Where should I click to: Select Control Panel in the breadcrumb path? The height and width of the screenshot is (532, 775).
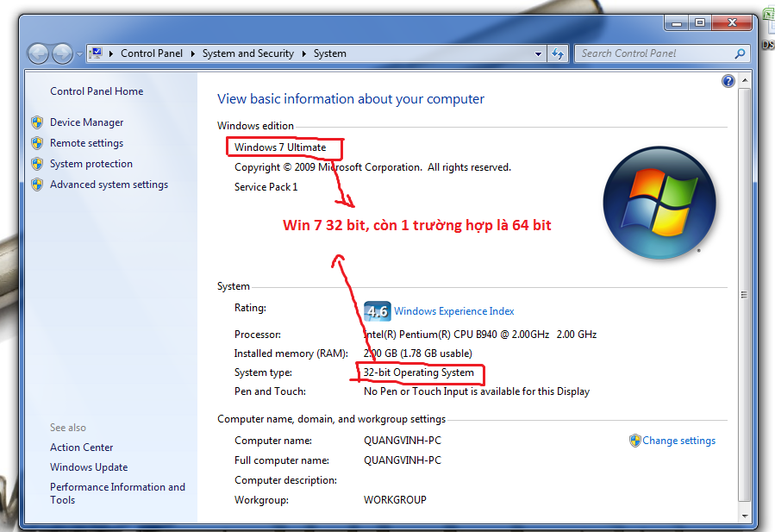point(151,53)
